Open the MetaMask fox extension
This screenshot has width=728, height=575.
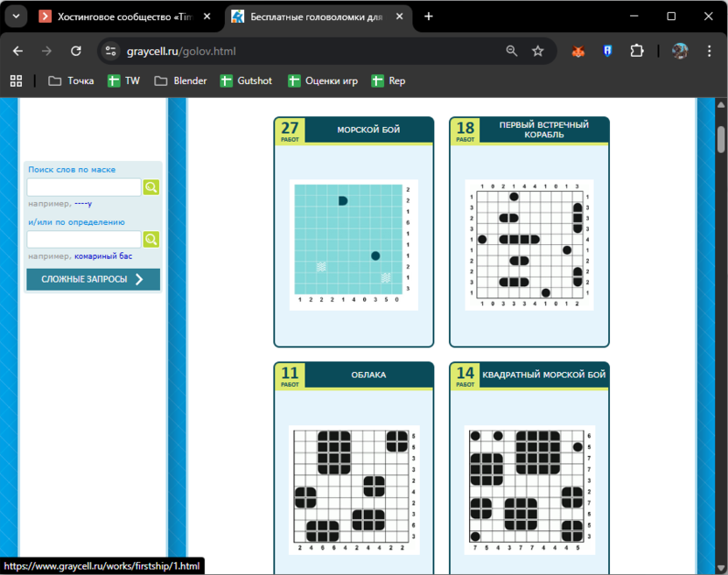point(578,51)
